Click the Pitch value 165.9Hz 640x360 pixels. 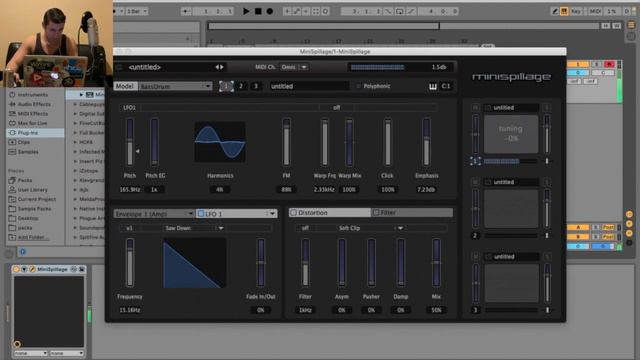click(130, 189)
